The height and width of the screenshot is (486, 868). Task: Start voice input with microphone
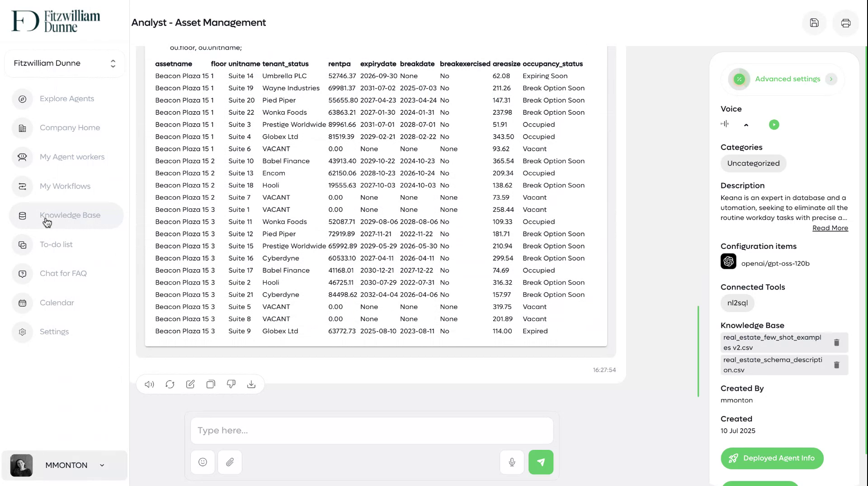coord(512,462)
